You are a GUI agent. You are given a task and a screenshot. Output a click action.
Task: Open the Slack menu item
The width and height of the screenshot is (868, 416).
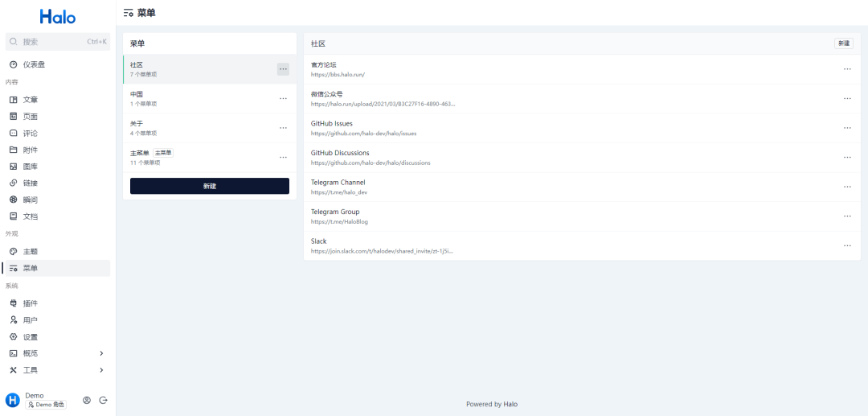pyautogui.click(x=582, y=245)
